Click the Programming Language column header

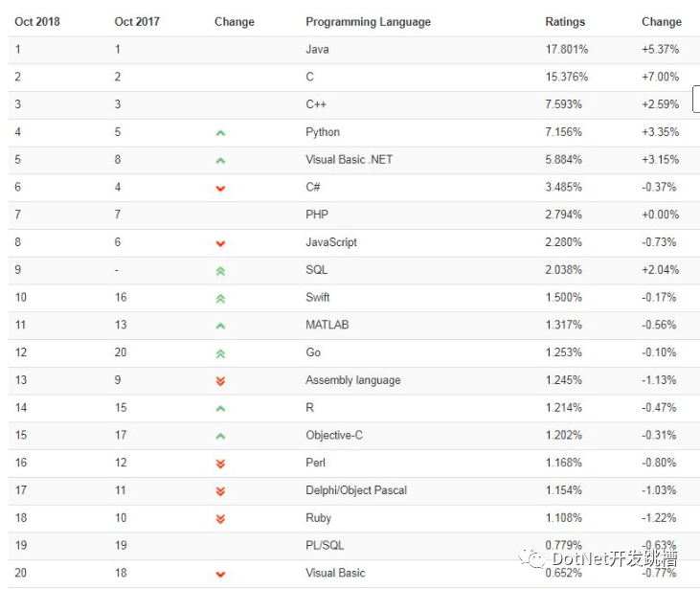point(368,22)
